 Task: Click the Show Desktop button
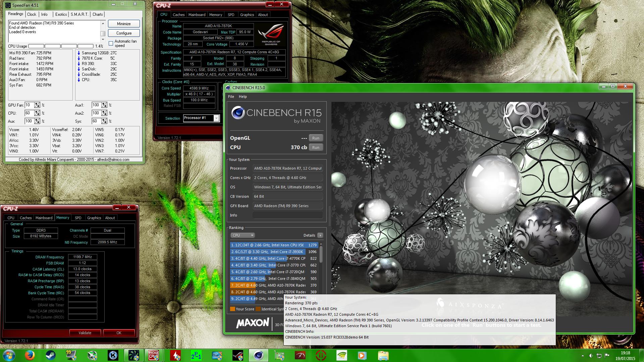click(x=641, y=356)
